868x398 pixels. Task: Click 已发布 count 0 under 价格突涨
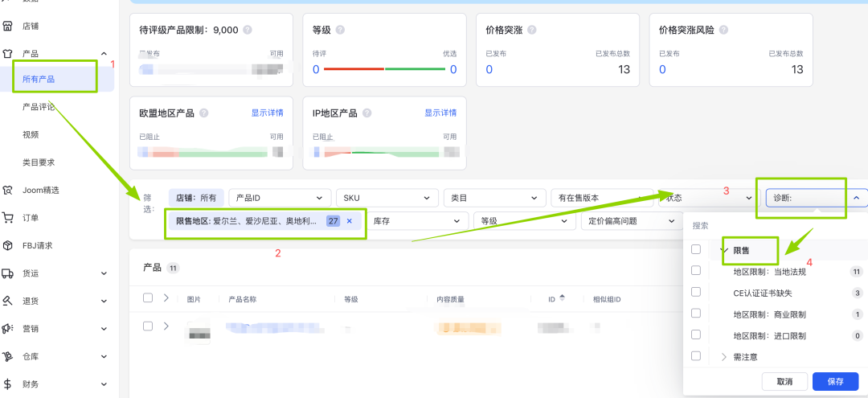(x=489, y=69)
